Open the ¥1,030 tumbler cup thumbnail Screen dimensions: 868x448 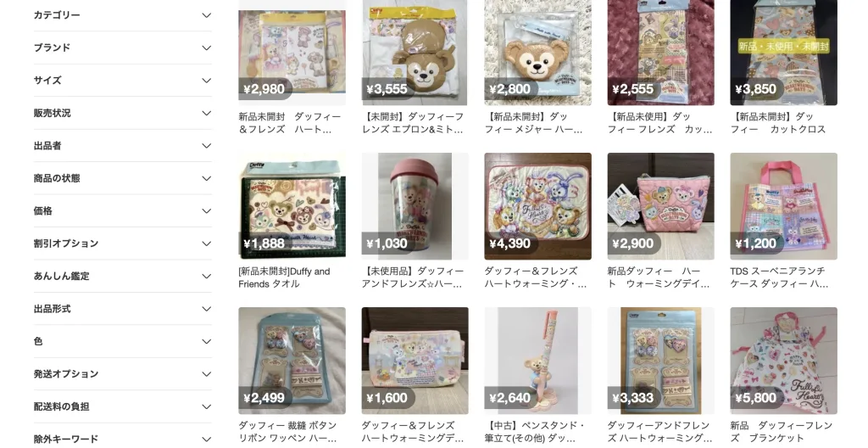[x=415, y=206]
